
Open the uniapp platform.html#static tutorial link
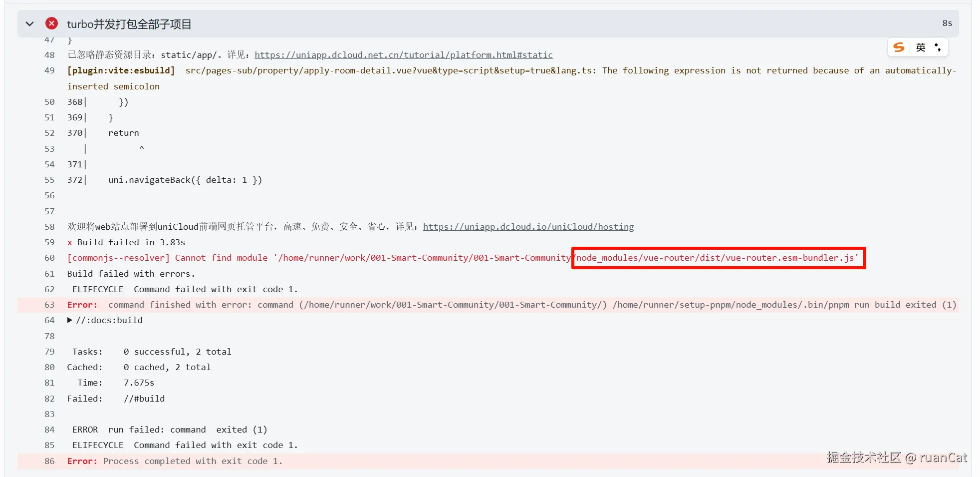click(404, 55)
